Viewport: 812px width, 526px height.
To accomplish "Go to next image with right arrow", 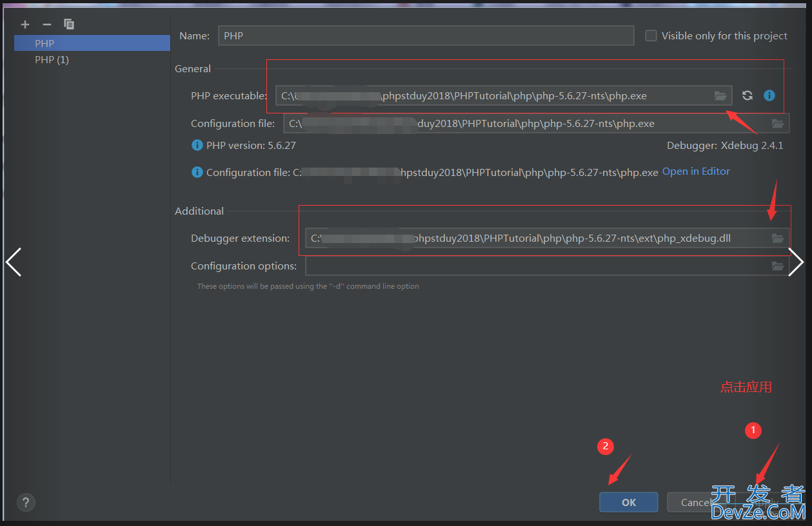I will 797,262.
